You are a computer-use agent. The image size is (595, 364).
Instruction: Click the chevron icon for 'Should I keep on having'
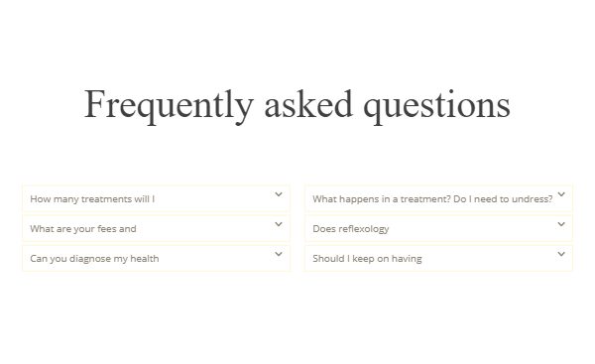[x=561, y=254]
